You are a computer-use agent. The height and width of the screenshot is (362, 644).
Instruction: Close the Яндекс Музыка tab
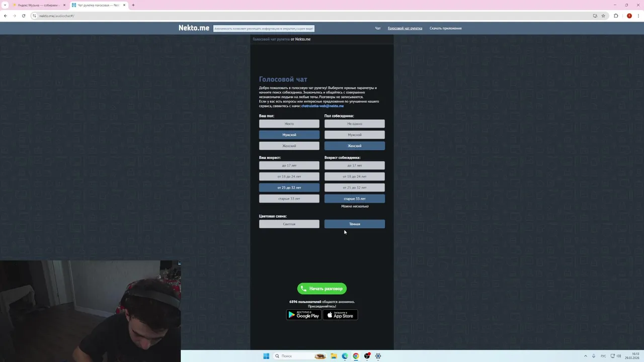click(x=64, y=5)
